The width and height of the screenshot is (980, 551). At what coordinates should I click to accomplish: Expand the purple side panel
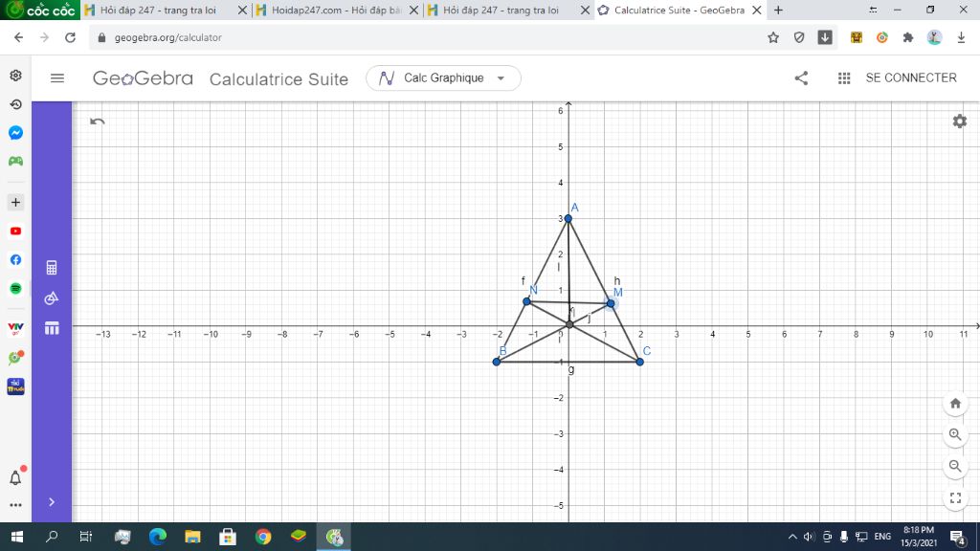coord(52,501)
